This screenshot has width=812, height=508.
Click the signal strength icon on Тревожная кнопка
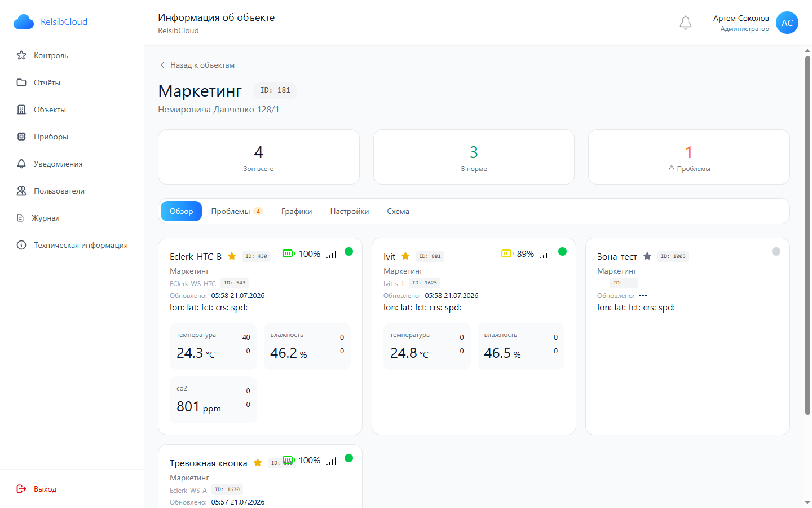[x=332, y=461]
